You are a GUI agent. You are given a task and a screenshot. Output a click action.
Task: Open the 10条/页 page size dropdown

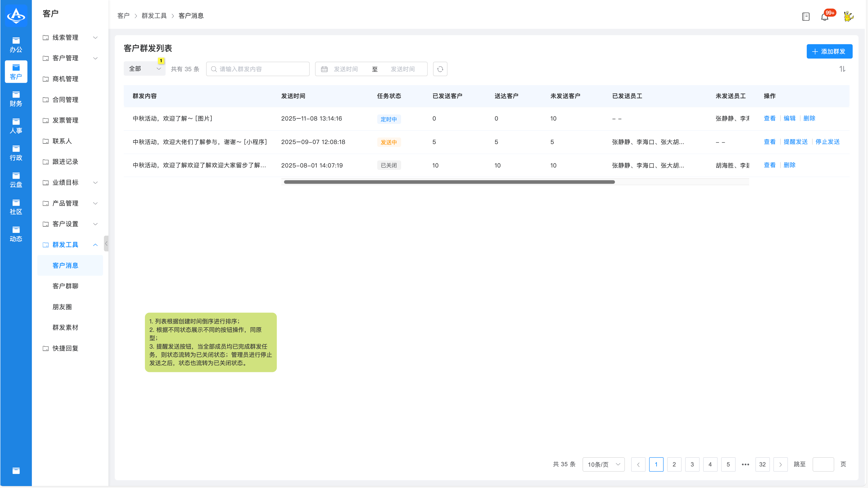603,464
